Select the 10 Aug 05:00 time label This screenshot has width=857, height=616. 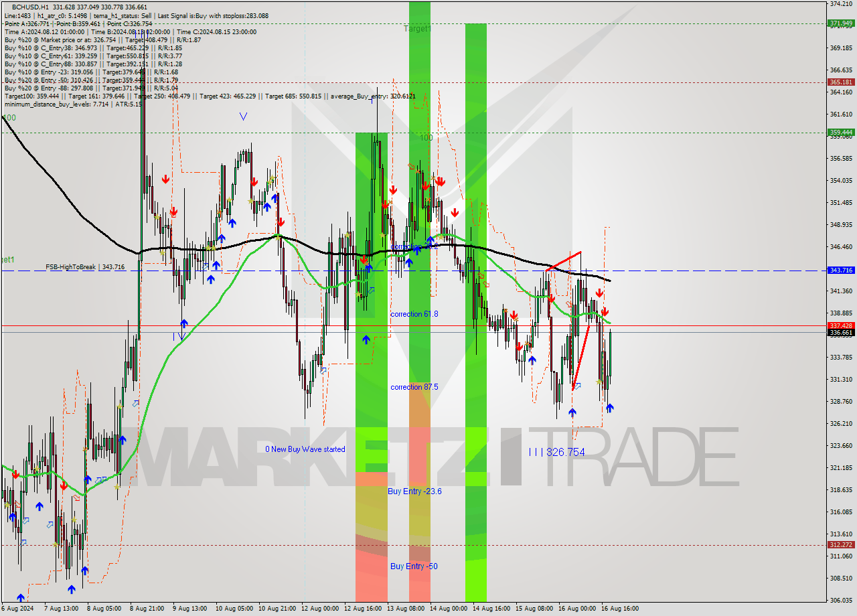pos(234,609)
